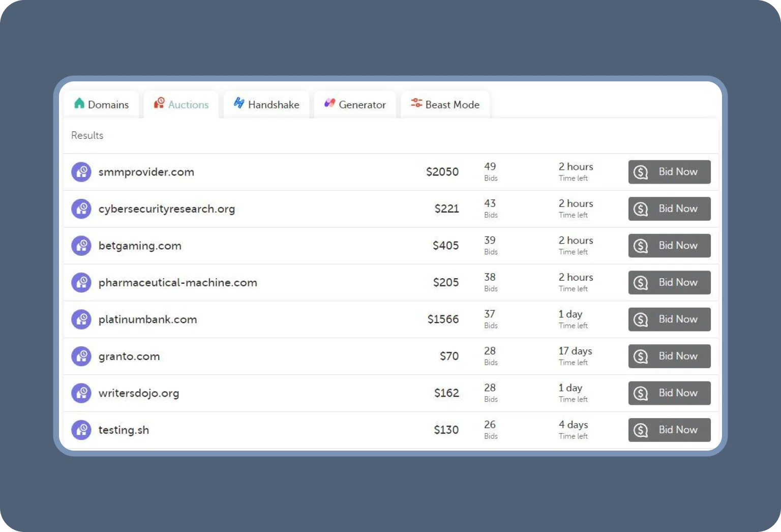Click the auction icon beside pharmaceutical-machine.com
This screenshot has height=532, width=781.
pyautogui.click(x=81, y=282)
